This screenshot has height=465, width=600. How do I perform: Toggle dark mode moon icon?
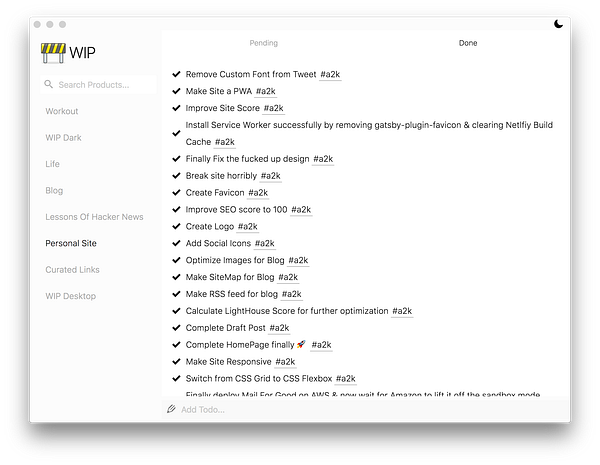pyautogui.click(x=559, y=23)
